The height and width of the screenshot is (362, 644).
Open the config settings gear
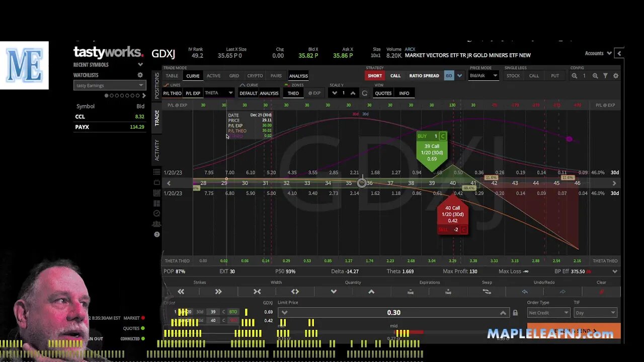click(x=615, y=76)
